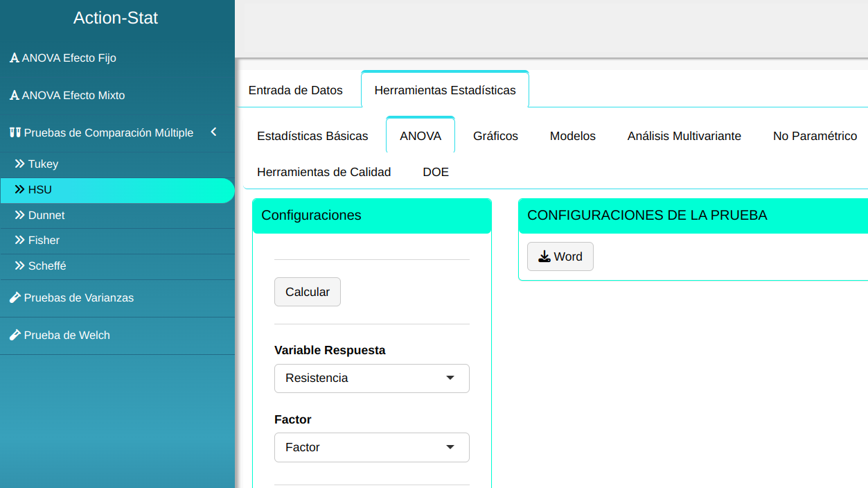Collapse the Pruebas de Comparación Múltiple chevron

coord(213,132)
